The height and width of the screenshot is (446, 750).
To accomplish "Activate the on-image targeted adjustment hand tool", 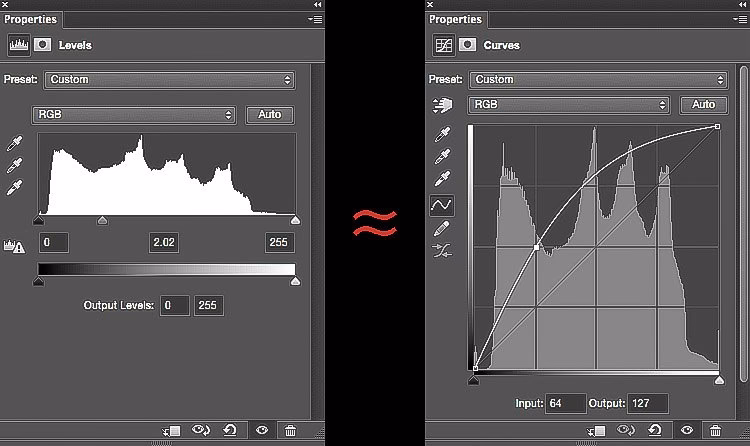I will click(442, 105).
